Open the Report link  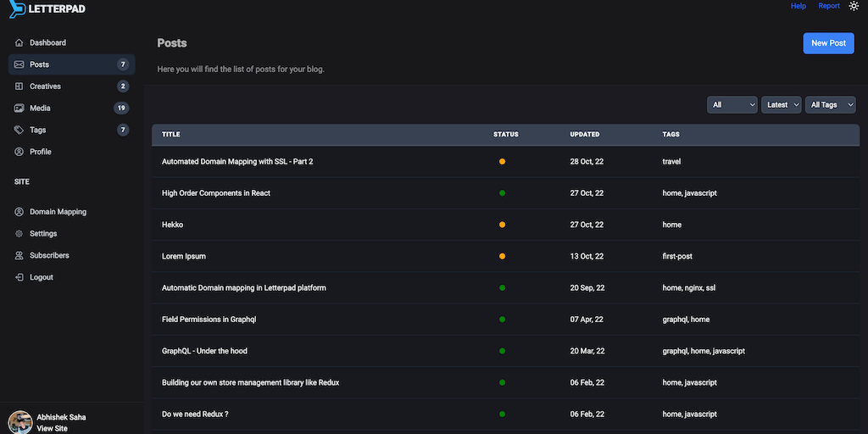828,6
